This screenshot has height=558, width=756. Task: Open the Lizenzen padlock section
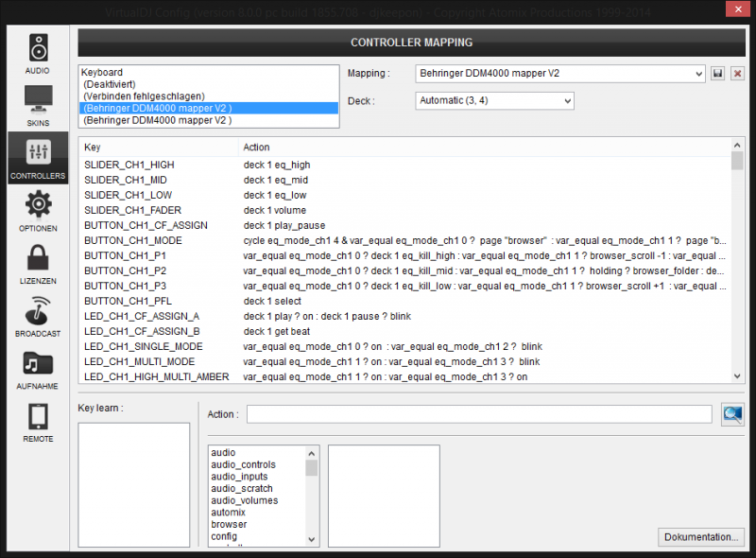tap(38, 264)
